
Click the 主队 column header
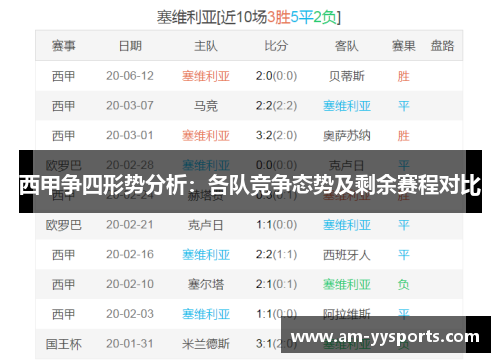pyautogui.click(x=206, y=46)
